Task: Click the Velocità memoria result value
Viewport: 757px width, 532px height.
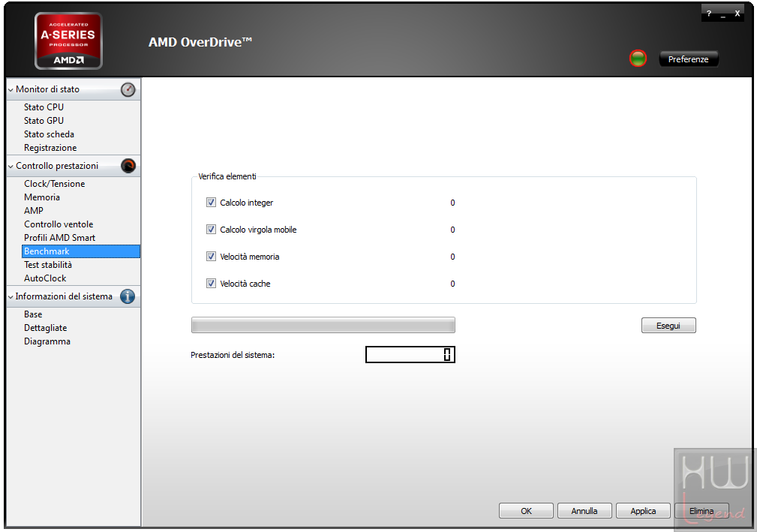Action: (452, 257)
